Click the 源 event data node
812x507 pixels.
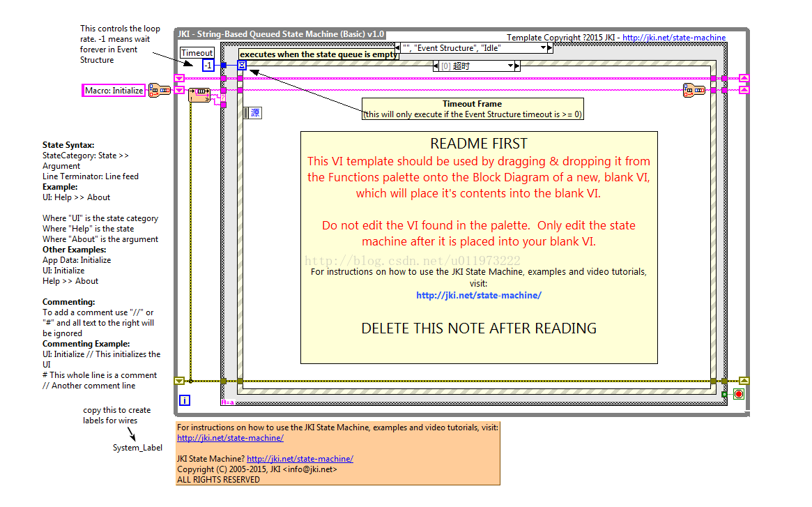pyautogui.click(x=253, y=112)
